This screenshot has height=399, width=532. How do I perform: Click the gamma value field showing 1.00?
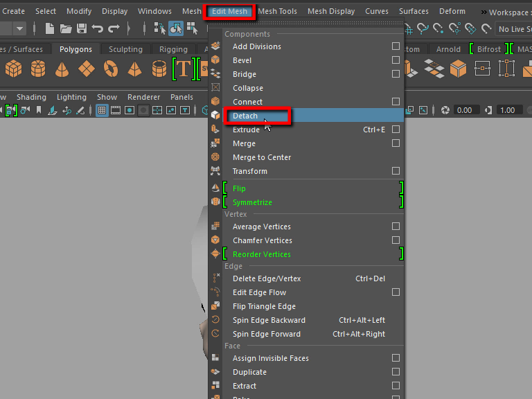[507, 110]
